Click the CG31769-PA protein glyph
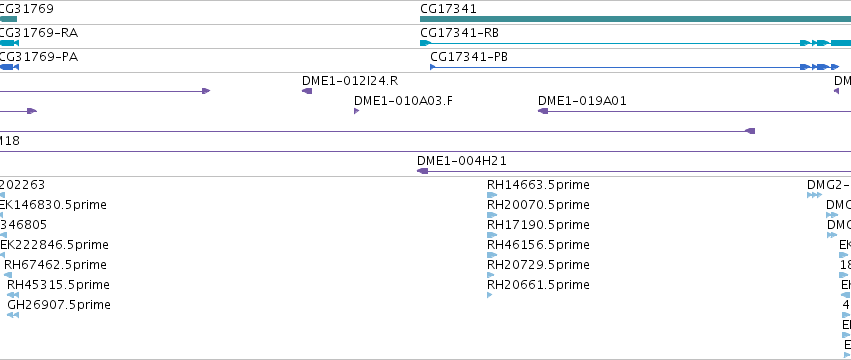851x360 pixels. click(9, 67)
